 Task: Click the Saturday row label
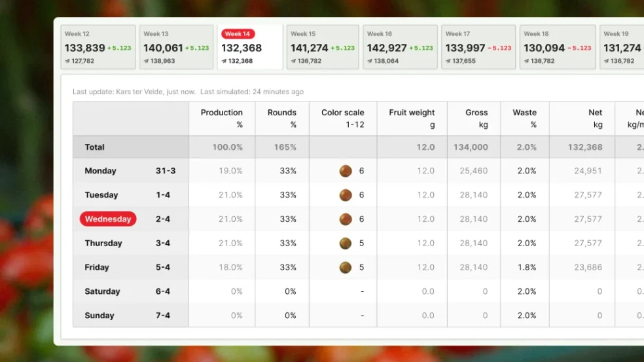click(103, 291)
